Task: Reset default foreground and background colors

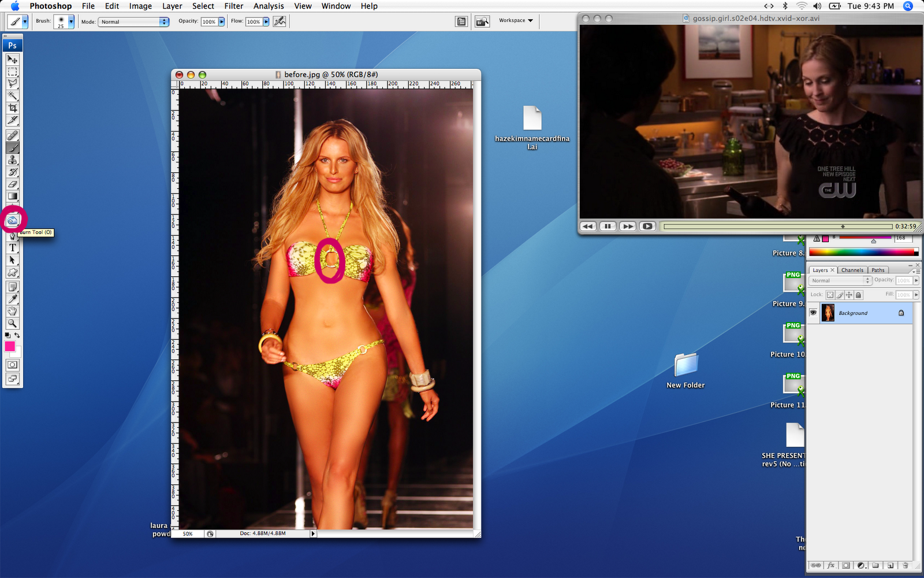Action: (x=8, y=335)
